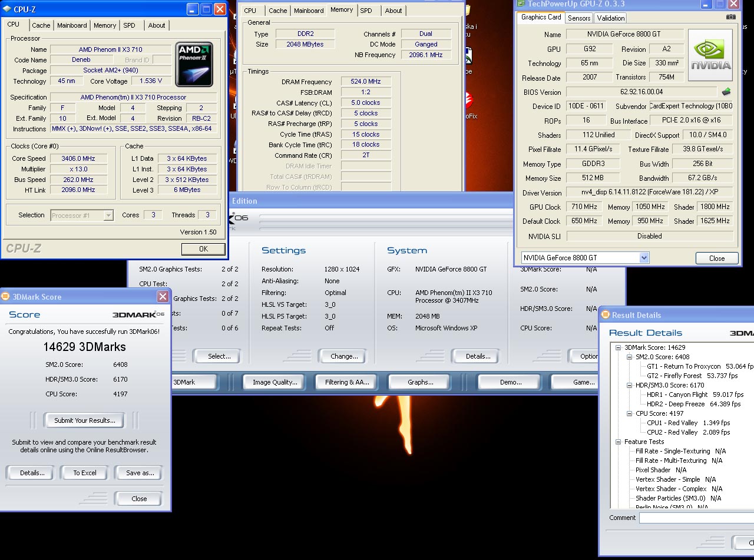
Task: Export the score with To Excel
Action: click(85, 473)
